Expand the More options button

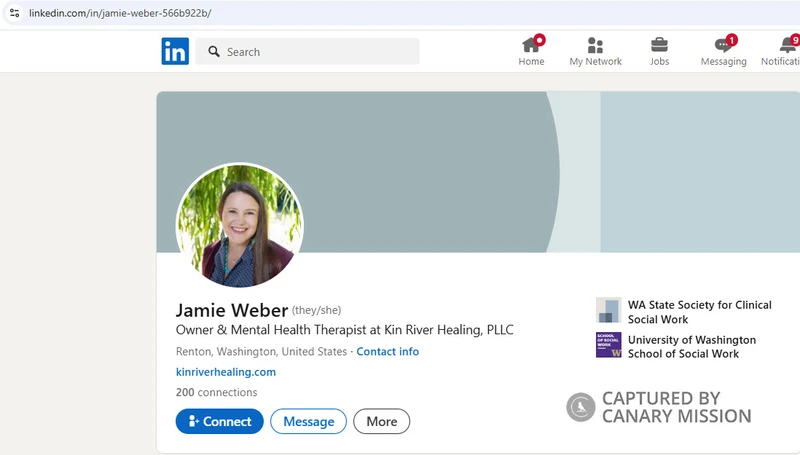pos(381,421)
